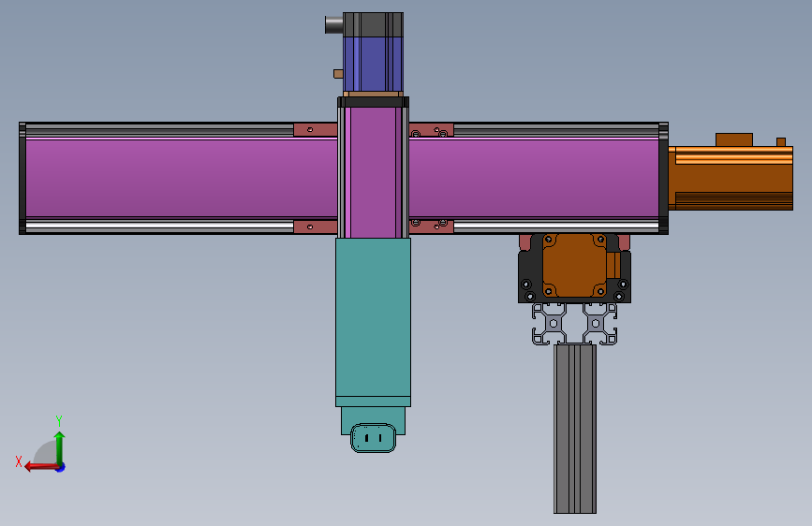The height and width of the screenshot is (526, 812).
Task: Click the green Y axis arrow of the triad
Action: pyautogui.click(x=60, y=448)
